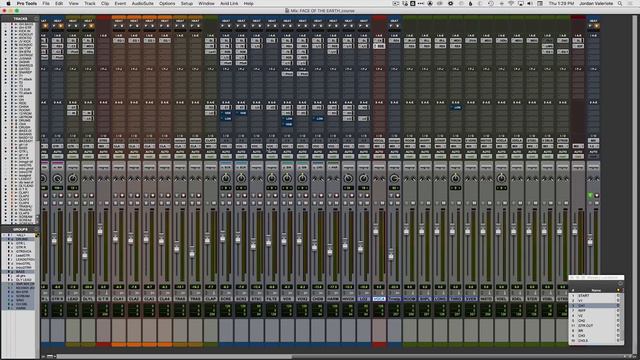Select the LEAD track name button

(73, 299)
